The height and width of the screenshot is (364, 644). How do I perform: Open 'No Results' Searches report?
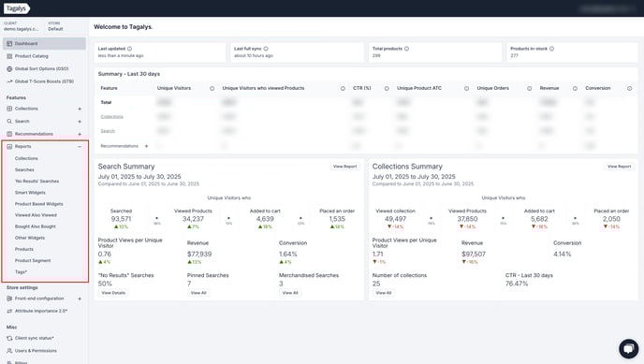point(37,181)
